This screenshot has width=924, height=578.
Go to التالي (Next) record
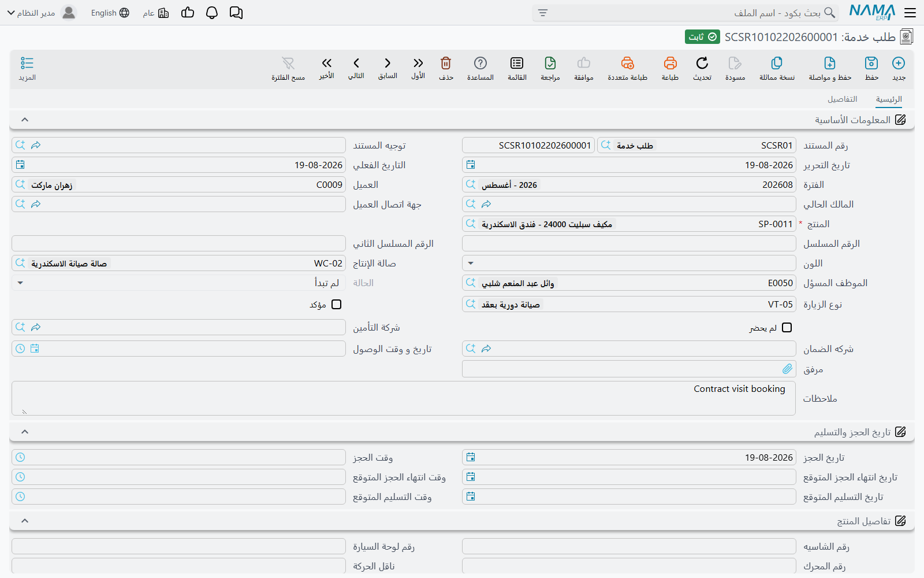coord(356,63)
